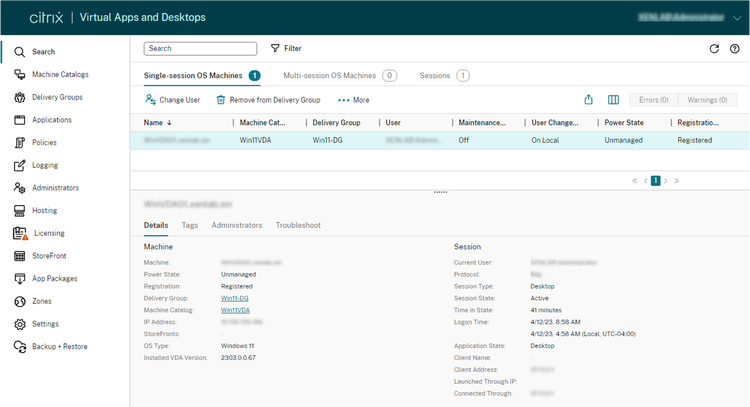The image size is (750, 407).
Task: Click the 41 minutes Time in State value
Action: click(546, 310)
